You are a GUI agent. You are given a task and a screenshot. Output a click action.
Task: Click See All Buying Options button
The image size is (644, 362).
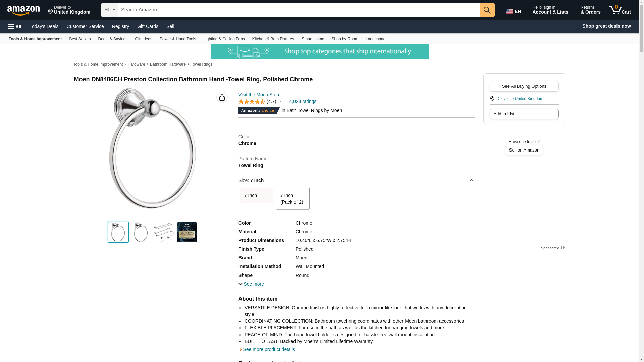[x=524, y=86]
